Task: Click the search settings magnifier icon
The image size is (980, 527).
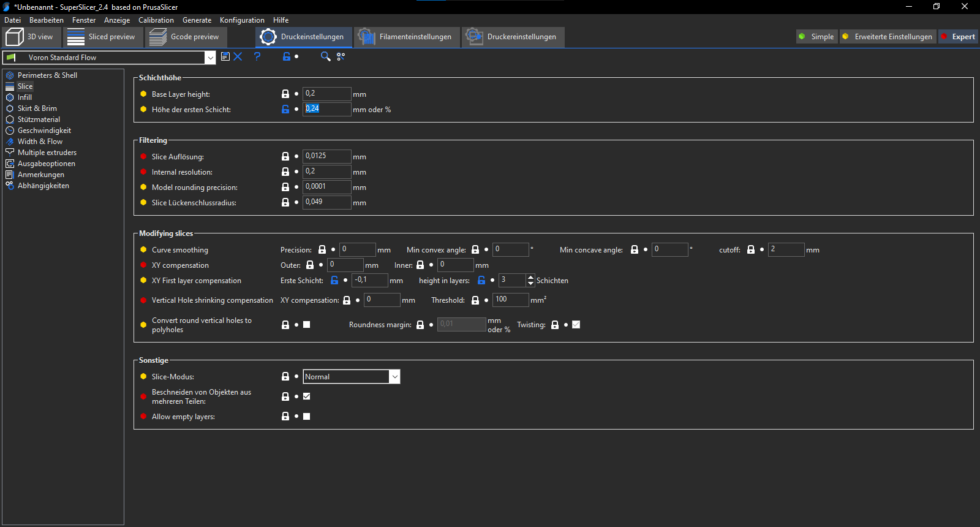Action: tap(325, 56)
